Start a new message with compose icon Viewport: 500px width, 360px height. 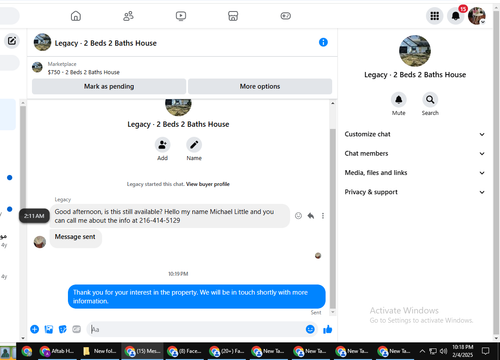(12, 41)
